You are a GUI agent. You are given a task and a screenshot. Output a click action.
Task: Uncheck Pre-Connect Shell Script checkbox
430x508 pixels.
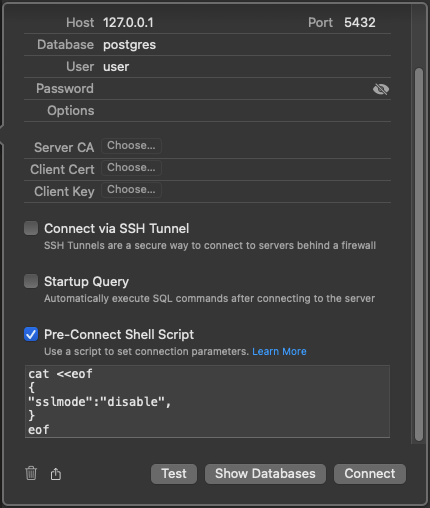point(31,334)
